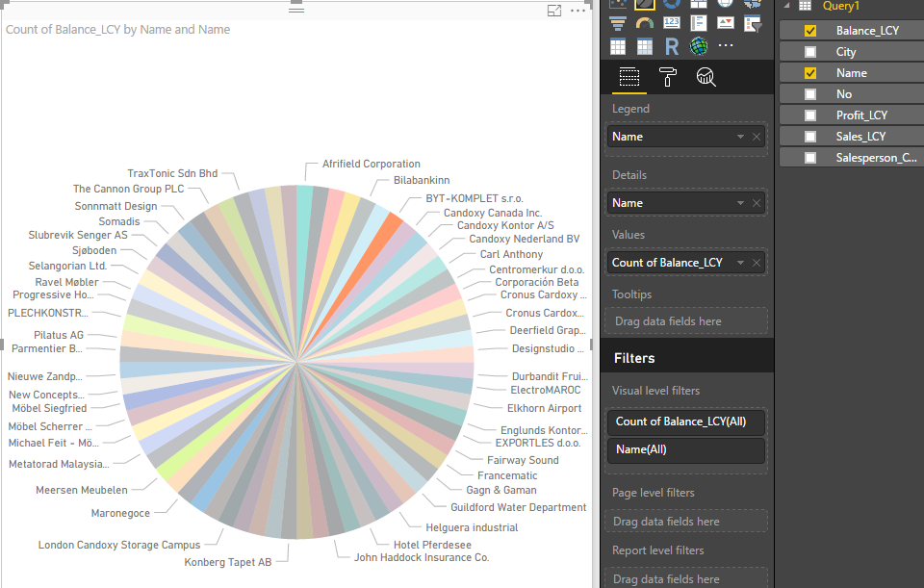Click the Pilatus AG label
Screen dimensions: 924x588
[x=59, y=335]
